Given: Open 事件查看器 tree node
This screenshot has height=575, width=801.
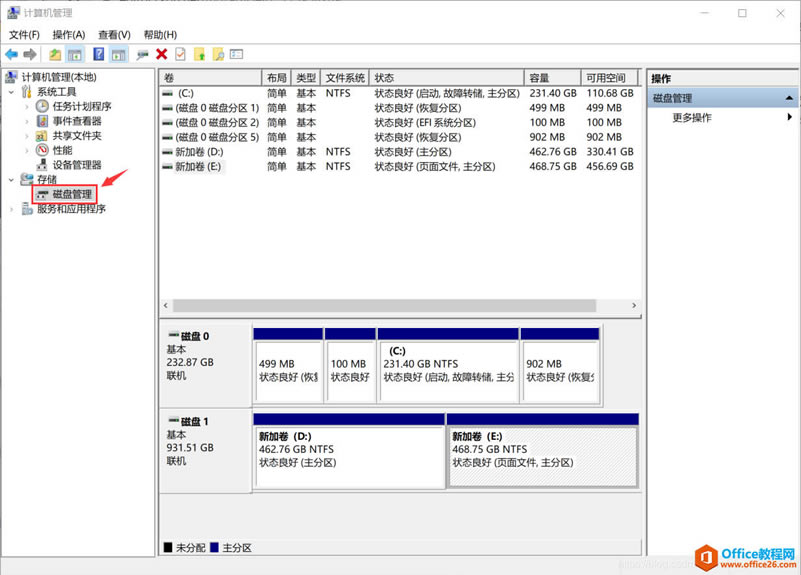Looking at the screenshot, I should [x=77, y=121].
